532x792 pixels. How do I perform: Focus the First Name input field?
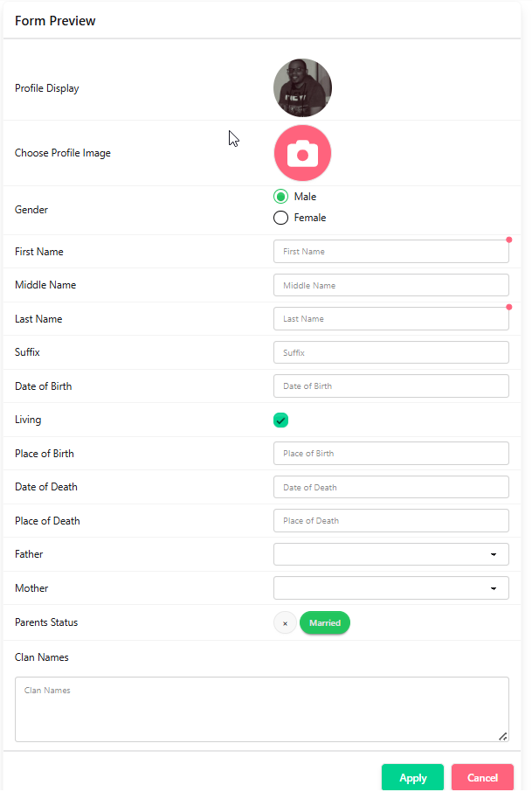391,252
